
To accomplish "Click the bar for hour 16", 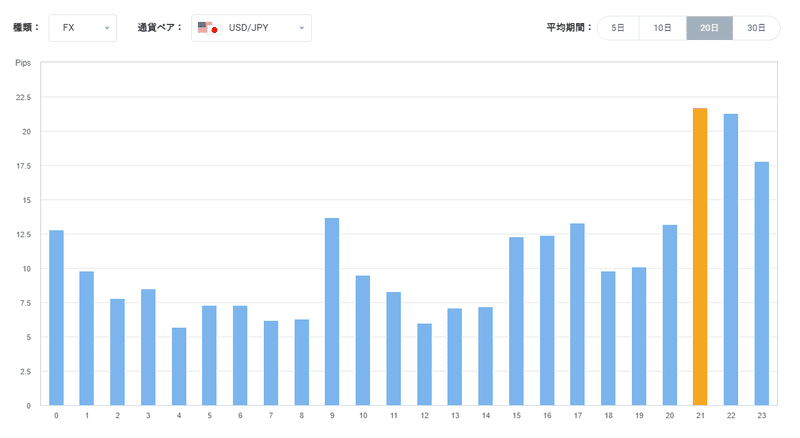I will click(x=547, y=321).
